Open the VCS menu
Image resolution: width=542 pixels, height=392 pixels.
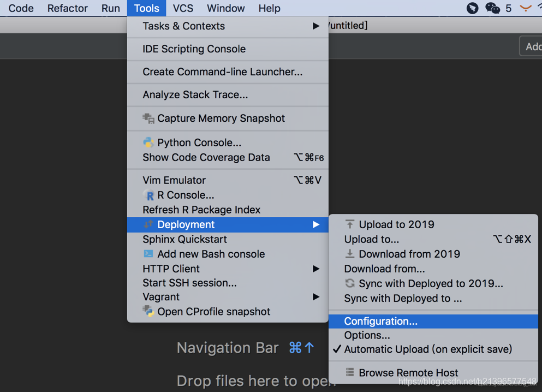(183, 8)
